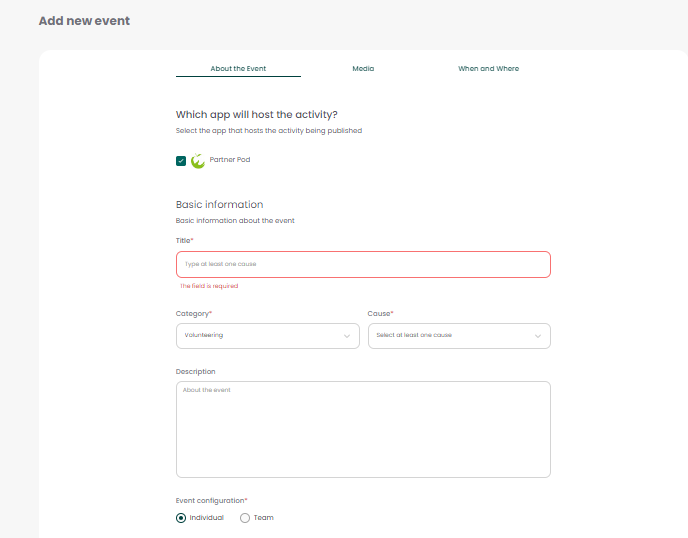
Task: Switch to the Media tab
Action: point(363,69)
